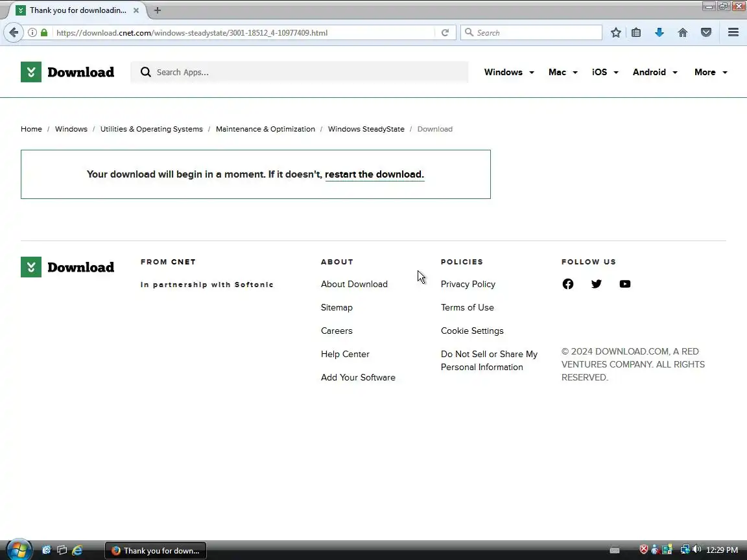The height and width of the screenshot is (560, 747).
Task: Close the 'Thank you for downloading' tab
Action: pyautogui.click(x=136, y=10)
